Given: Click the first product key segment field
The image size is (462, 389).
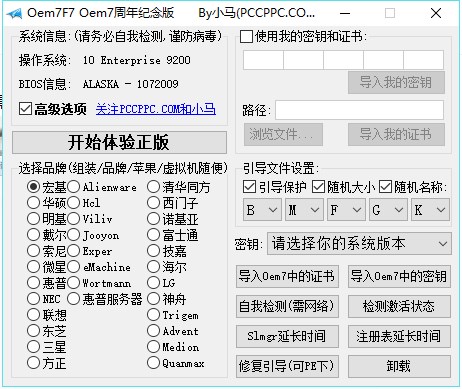Looking at the screenshot, I should tap(263, 60).
